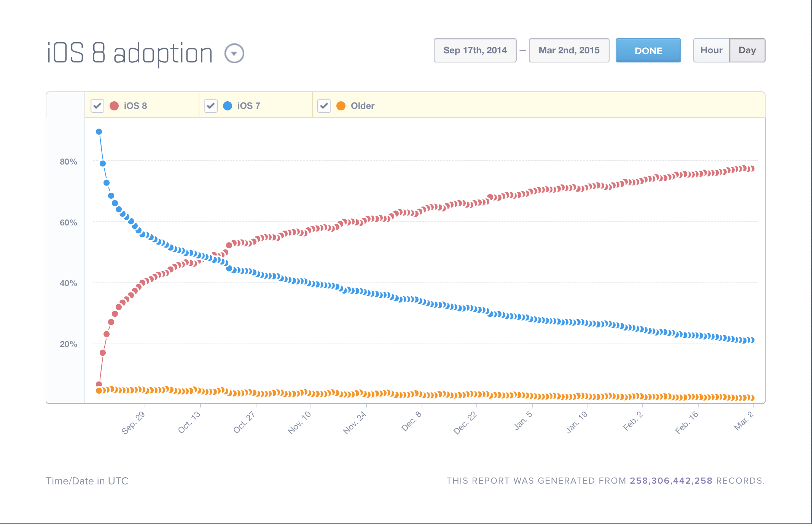This screenshot has height=524, width=812.
Task: Click the blue iOS 7 legend dot
Action: click(228, 106)
